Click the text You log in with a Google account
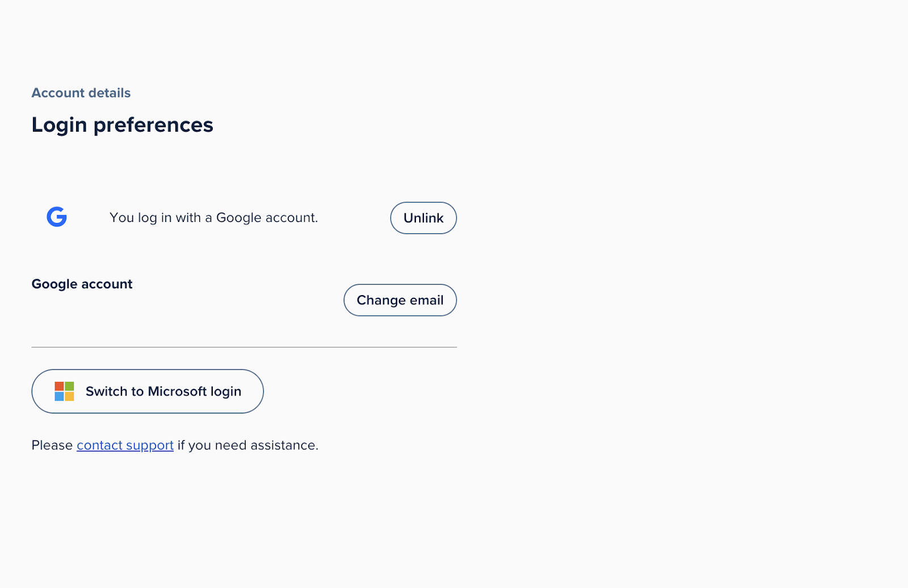Screen dimensions: 908x588 (x=213, y=217)
